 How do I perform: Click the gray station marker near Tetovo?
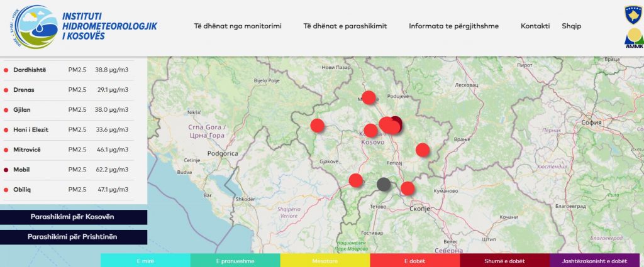click(x=384, y=184)
